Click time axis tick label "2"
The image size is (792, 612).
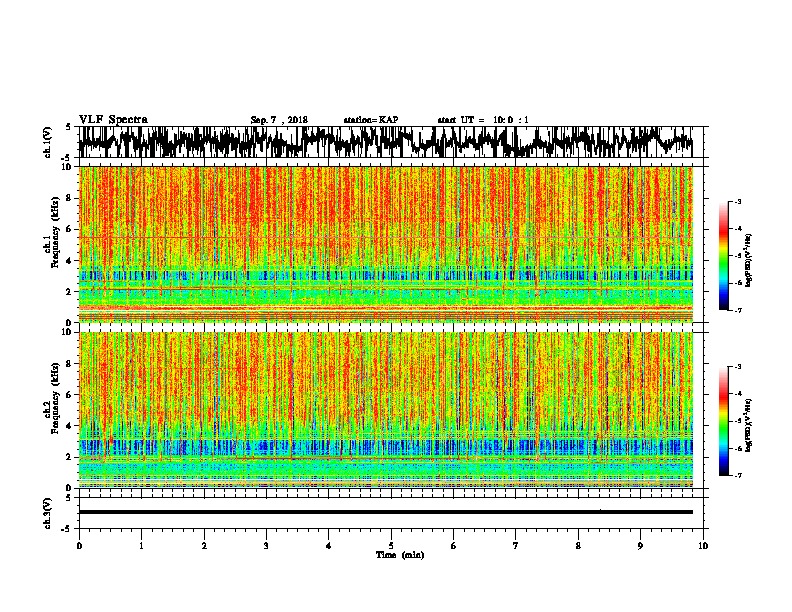[x=204, y=546]
